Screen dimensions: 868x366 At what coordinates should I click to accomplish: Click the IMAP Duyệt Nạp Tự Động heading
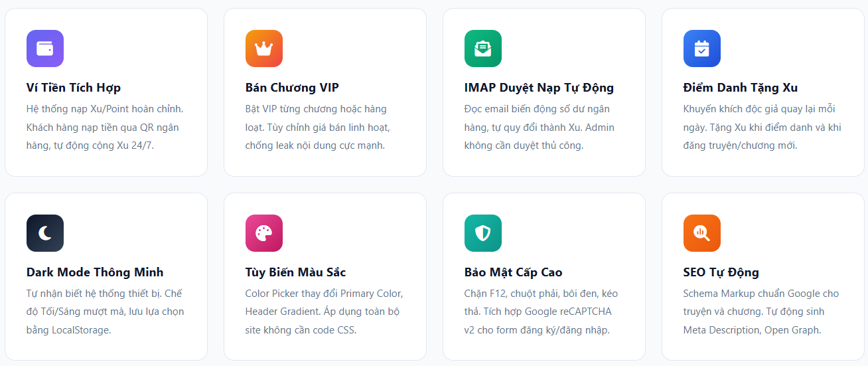point(539,88)
